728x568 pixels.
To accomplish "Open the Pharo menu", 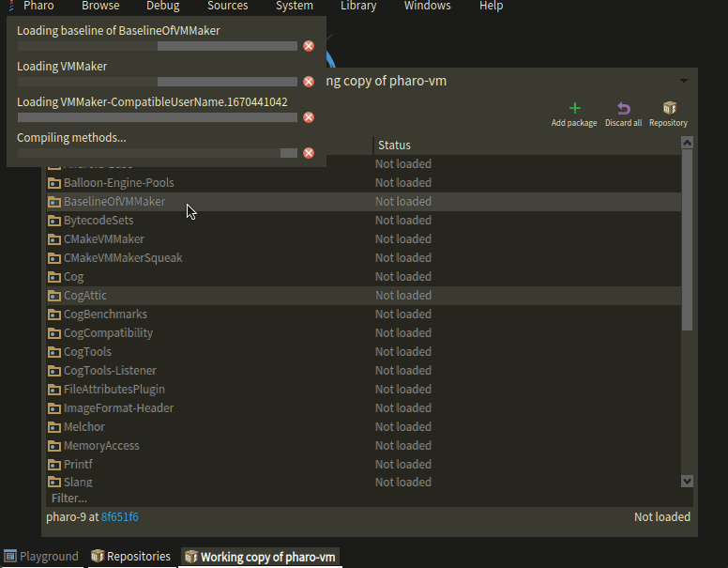I will [38, 6].
